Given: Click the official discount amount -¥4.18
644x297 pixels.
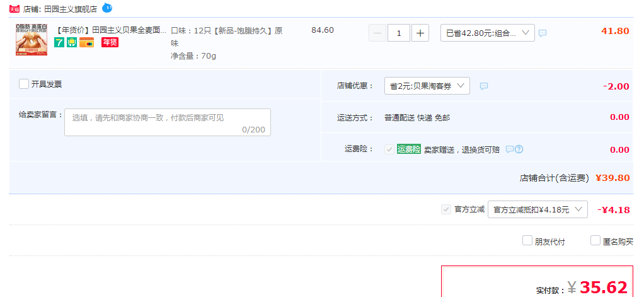Looking at the screenshot, I should (613, 210).
